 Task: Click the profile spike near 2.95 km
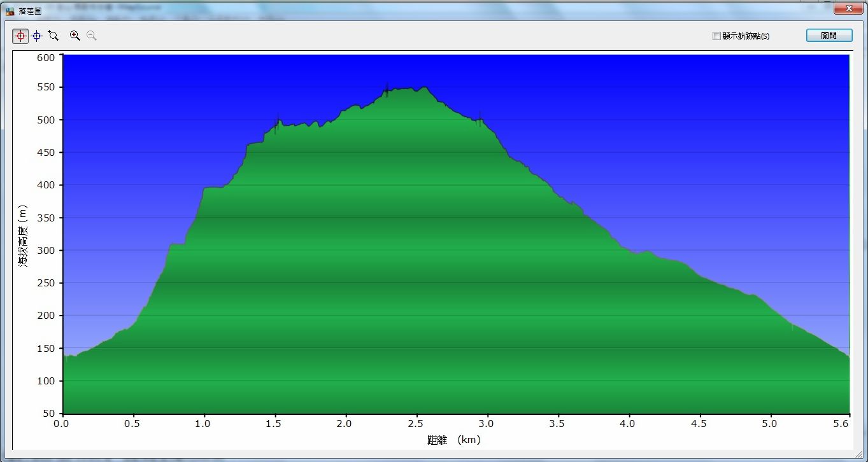click(x=480, y=118)
